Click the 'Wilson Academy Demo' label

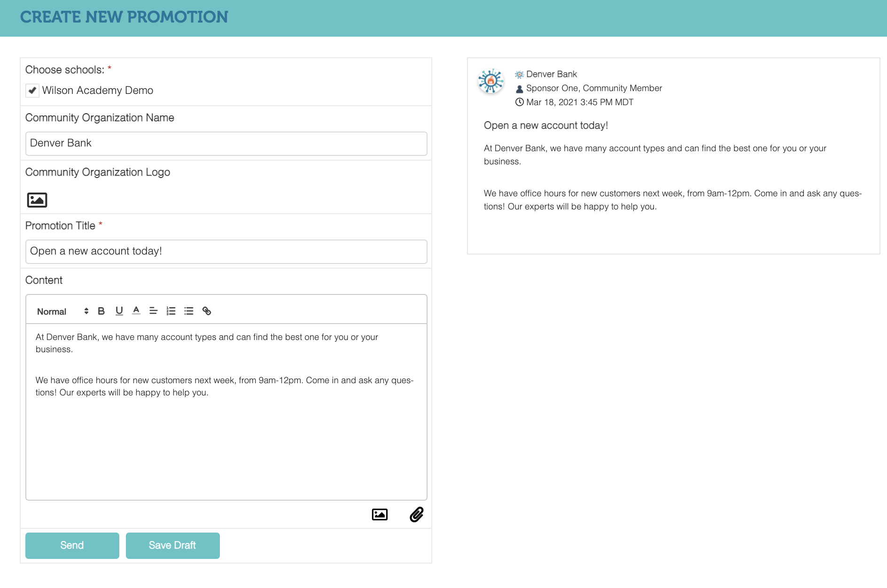tap(98, 90)
